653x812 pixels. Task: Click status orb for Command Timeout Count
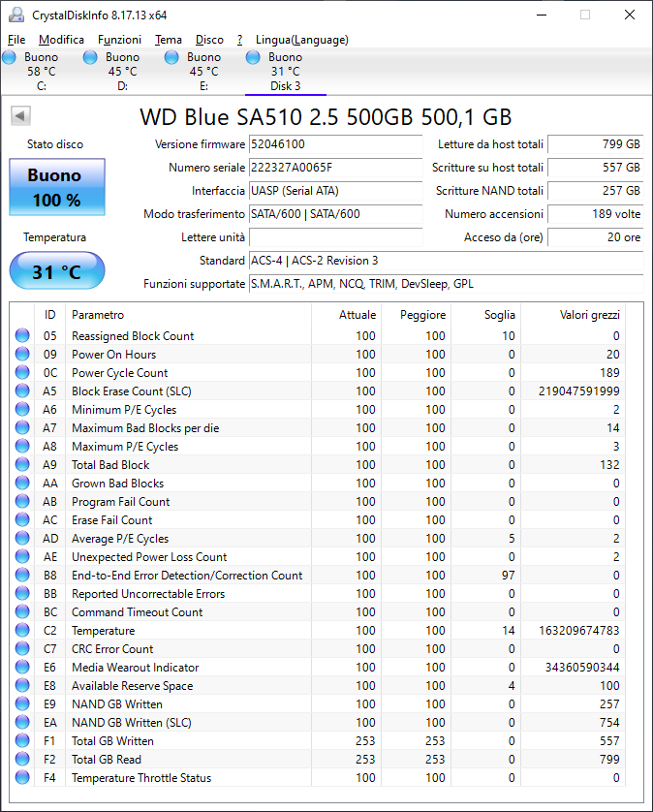[x=22, y=612]
